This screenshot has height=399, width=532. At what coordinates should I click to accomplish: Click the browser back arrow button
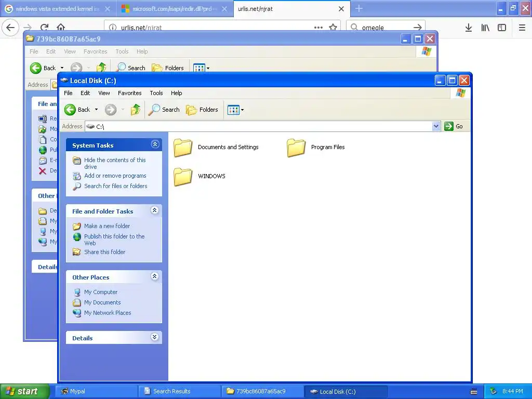[x=10, y=27]
